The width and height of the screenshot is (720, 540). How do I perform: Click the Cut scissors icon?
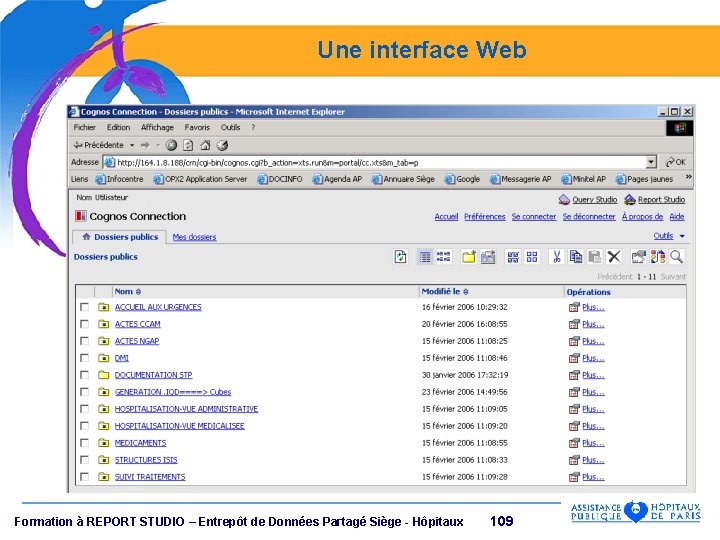tap(557, 257)
